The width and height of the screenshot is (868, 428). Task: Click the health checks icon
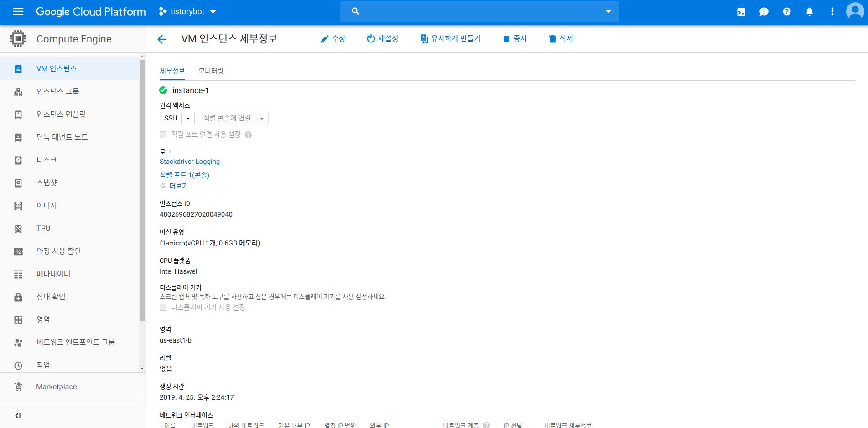(18, 297)
